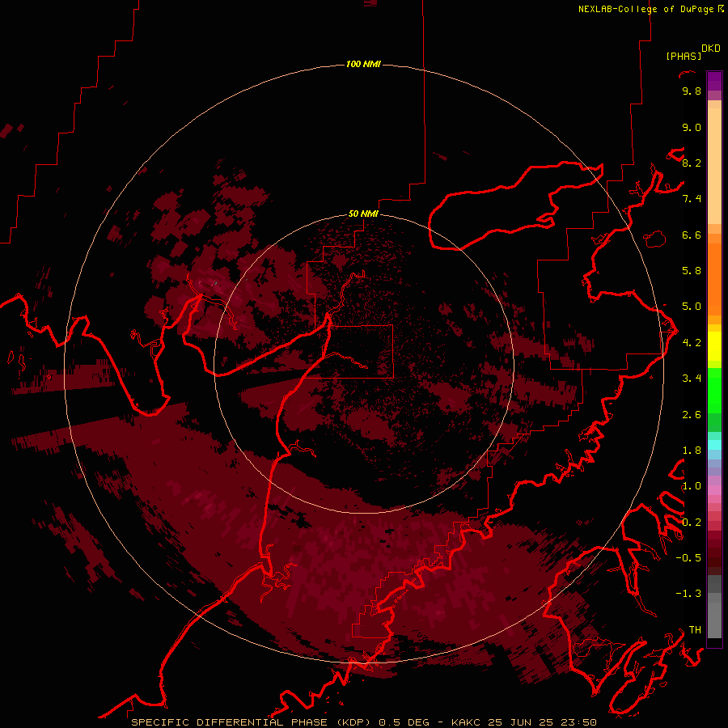Click the TH threshold label

(x=695, y=630)
